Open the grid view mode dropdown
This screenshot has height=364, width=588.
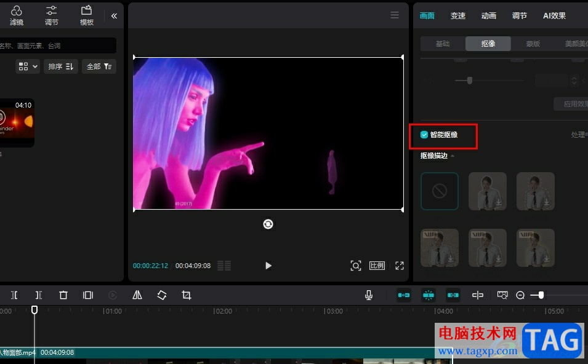[28, 66]
